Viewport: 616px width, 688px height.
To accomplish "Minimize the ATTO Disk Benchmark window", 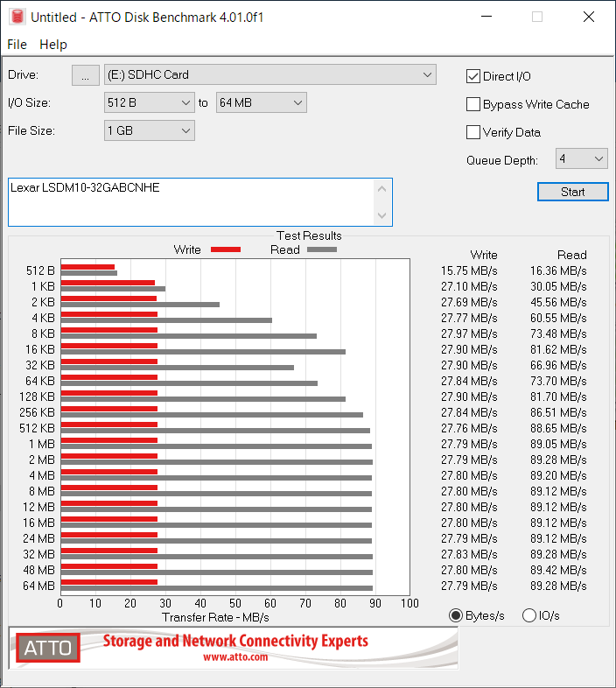I will click(486, 17).
